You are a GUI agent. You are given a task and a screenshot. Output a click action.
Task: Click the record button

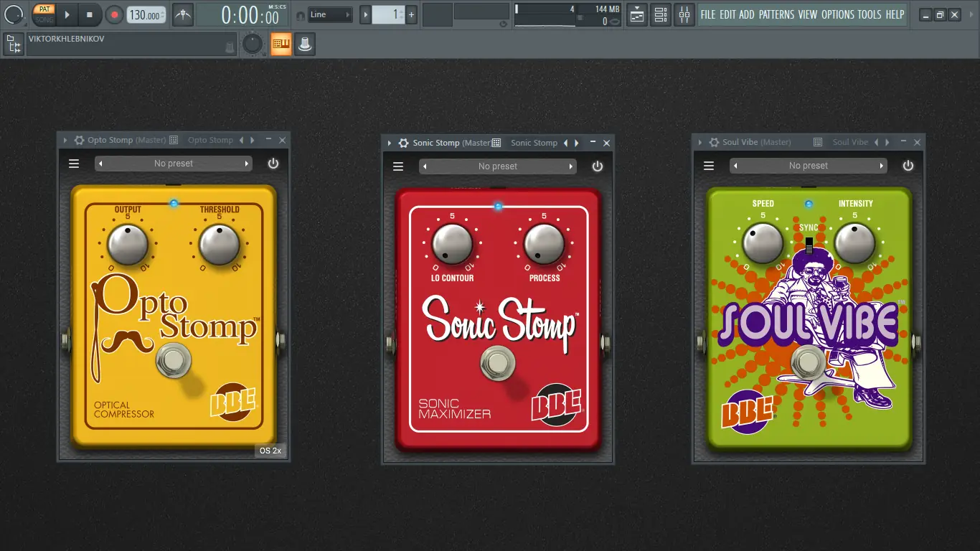114,14
